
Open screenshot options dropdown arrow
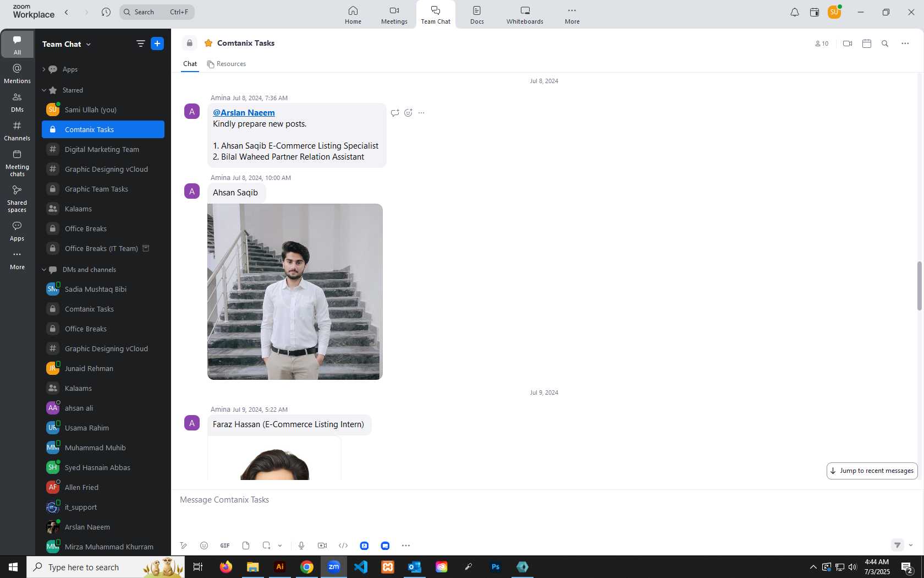coord(280,546)
